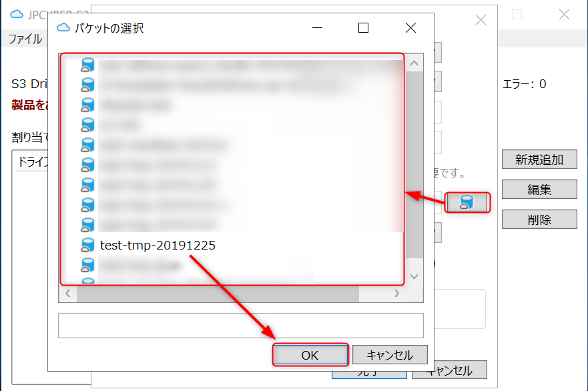Click the first bucket icon in list
Image resolution: width=588 pixels, height=391 pixels.
point(87,65)
